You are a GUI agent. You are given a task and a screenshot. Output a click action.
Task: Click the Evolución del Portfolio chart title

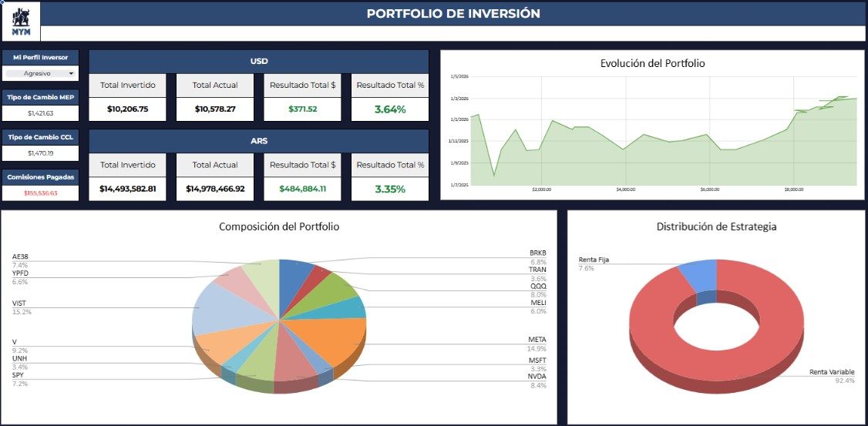click(x=652, y=63)
